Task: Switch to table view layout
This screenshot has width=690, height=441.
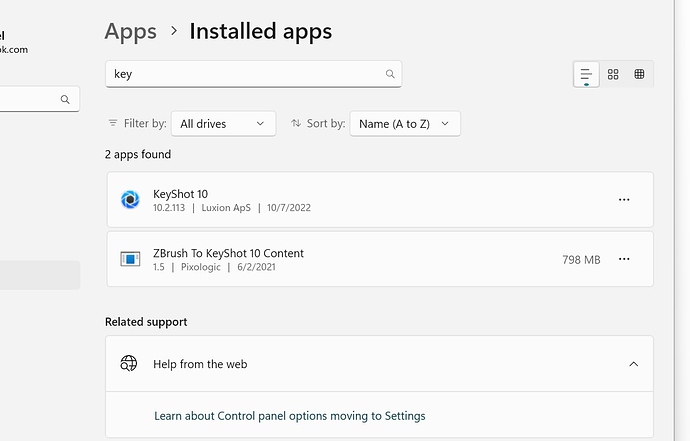Action: (639, 74)
